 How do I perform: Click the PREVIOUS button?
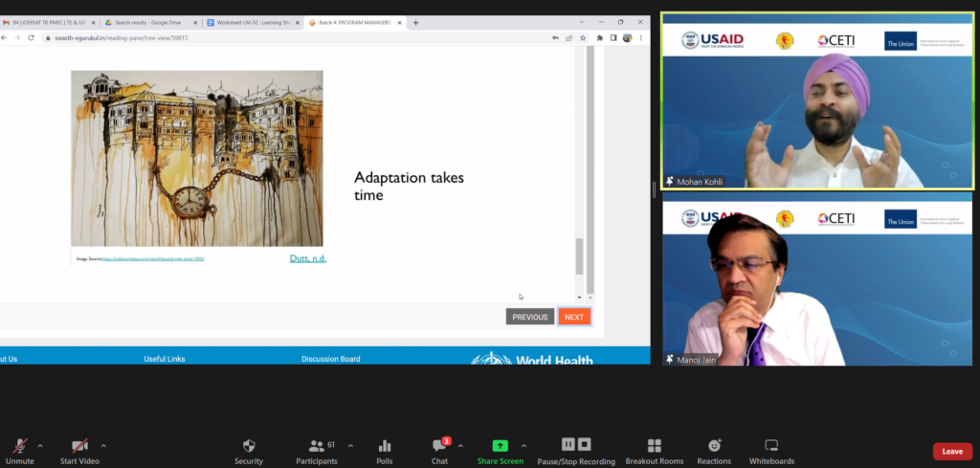pyautogui.click(x=530, y=317)
